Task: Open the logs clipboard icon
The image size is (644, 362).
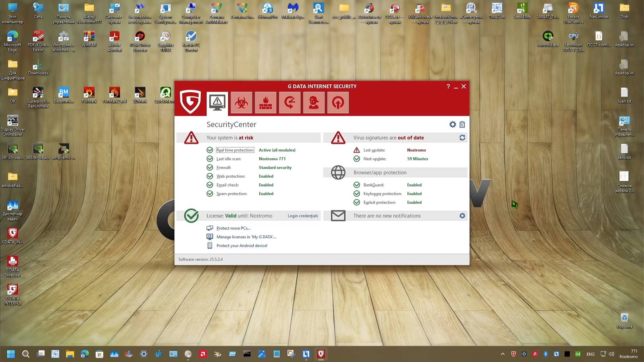Action: (x=462, y=124)
